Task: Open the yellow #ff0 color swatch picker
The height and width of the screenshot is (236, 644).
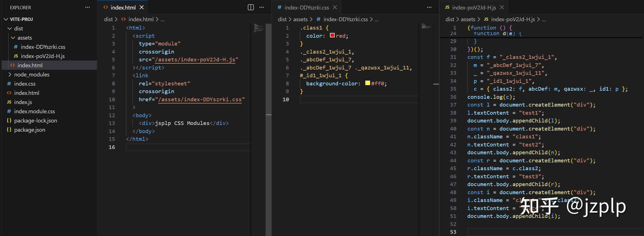Action: [x=368, y=83]
